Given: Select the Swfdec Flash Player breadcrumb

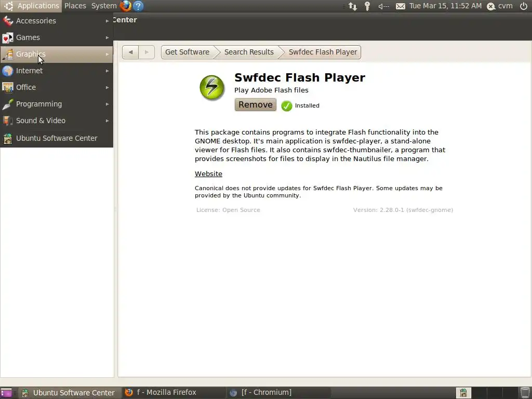Looking at the screenshot, I should click(x=323, y=52).
